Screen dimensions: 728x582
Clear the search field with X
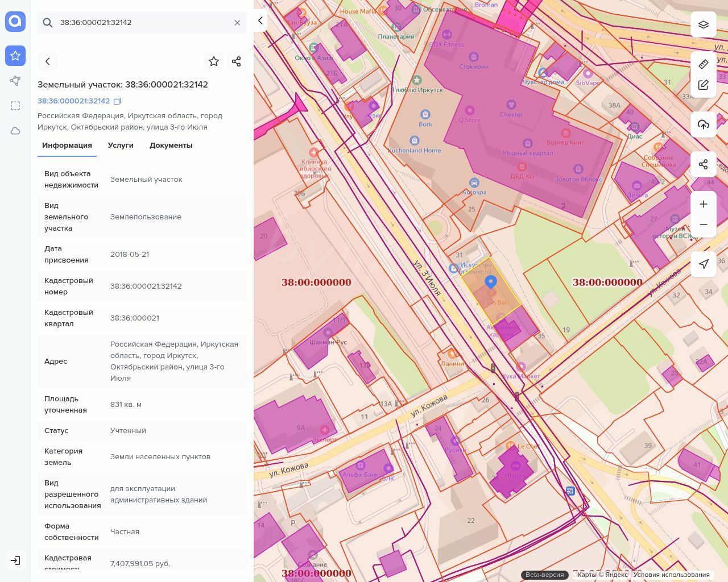point(237,23)
